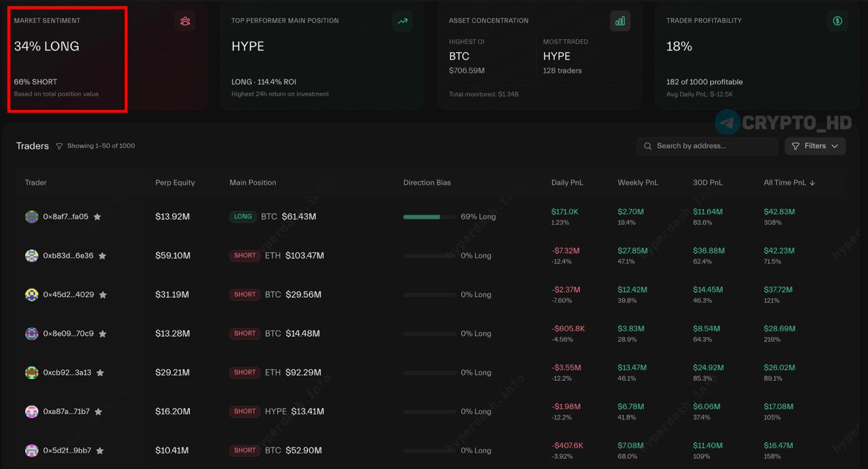
Task: Click the LONG badge on BTC $61.43M
Action: click(x=243, y=217)
